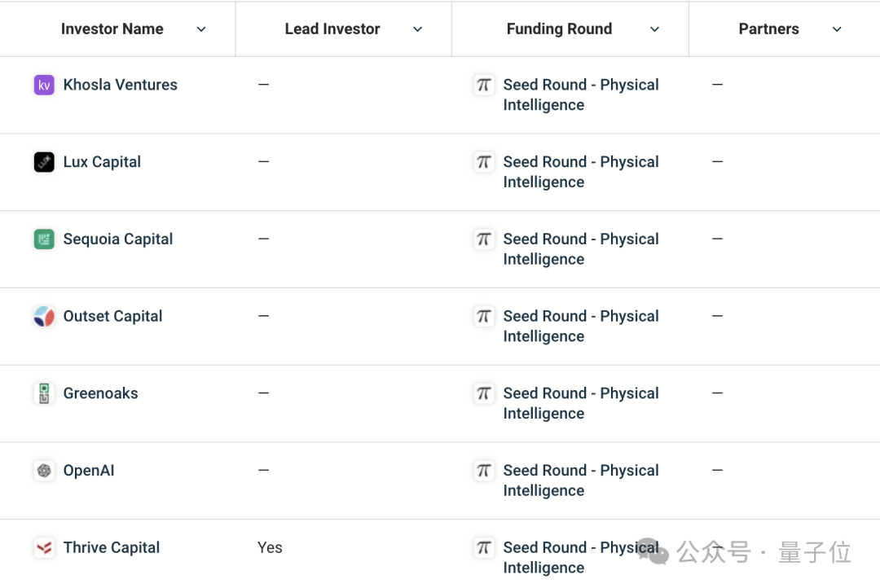Viewport: 880px width, 588px height.
Task: Click the Yes value in Thrive Capital row
Action: (x=270, y=548)
